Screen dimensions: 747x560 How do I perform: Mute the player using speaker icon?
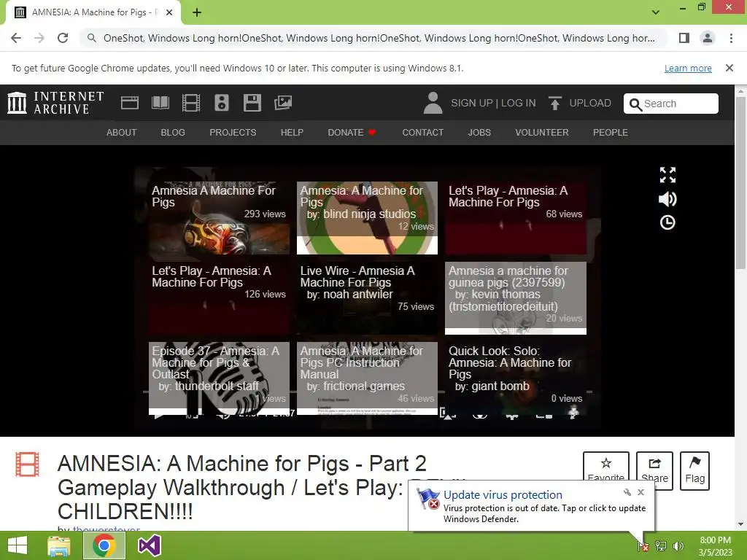667,199
